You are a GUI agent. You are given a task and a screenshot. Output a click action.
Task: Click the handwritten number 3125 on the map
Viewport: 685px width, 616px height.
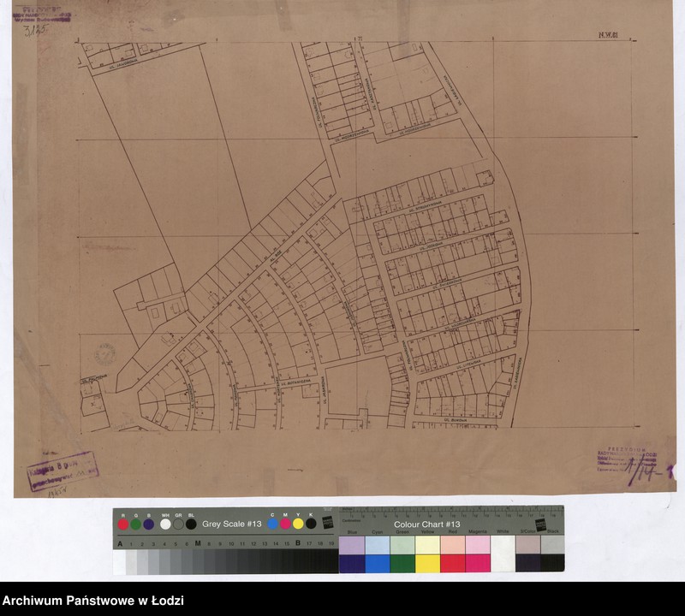pos(36,30)
